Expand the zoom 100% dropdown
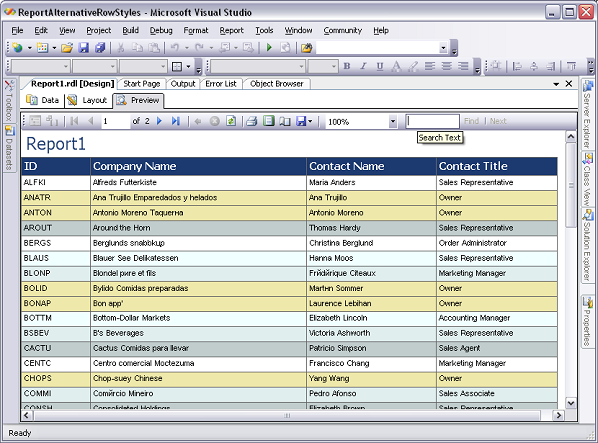 (393, 122)
